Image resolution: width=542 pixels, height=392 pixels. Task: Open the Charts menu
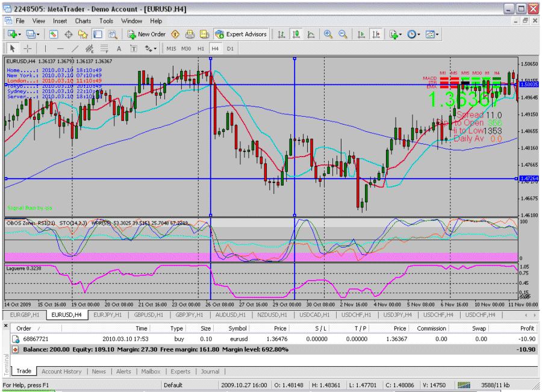(x=83, y=20)
